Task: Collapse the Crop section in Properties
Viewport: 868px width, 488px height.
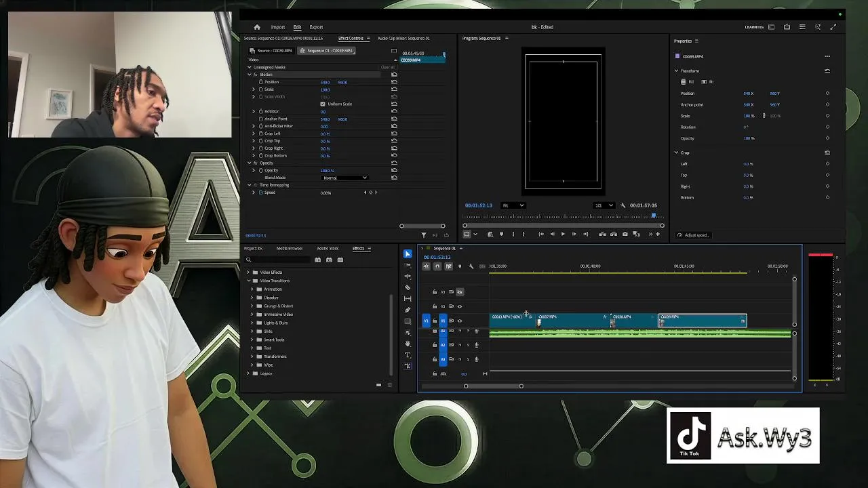Action: [x=676, y=152]
